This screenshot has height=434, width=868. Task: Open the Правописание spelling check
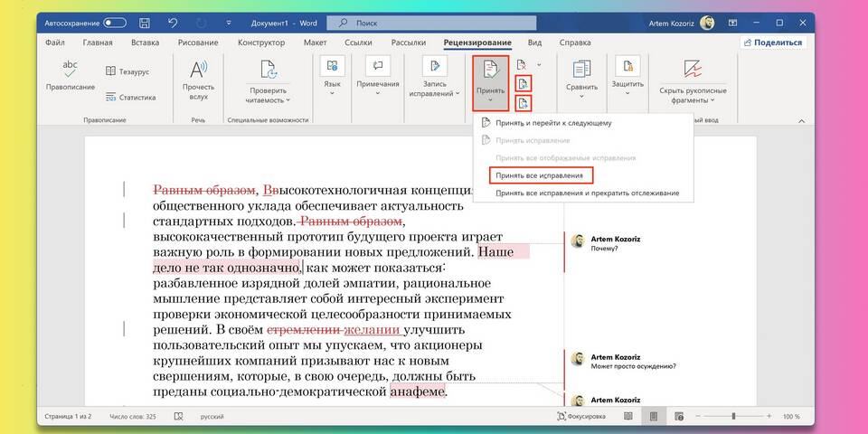(x=69, y=77)
